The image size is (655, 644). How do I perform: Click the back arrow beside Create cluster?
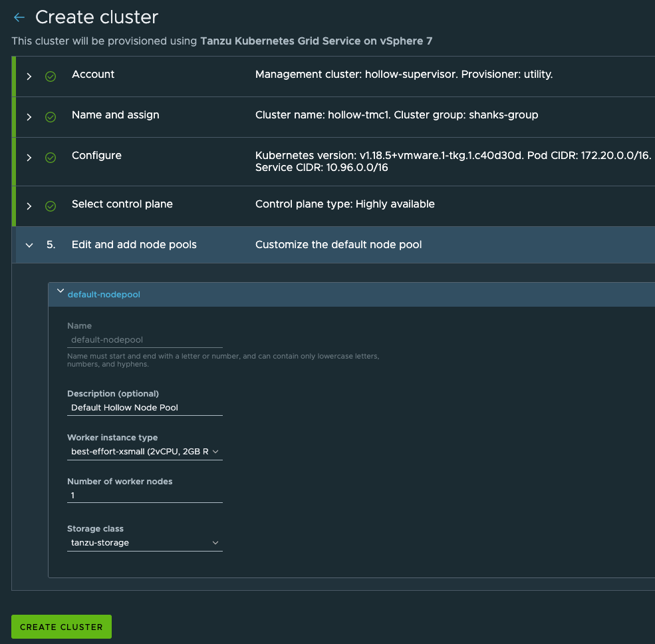pos(19,17)
